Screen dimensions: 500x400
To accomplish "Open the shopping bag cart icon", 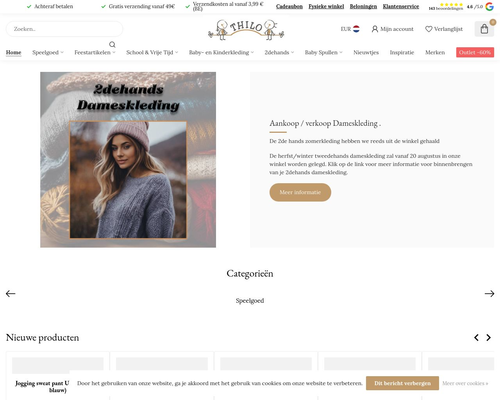I will click(x=484, y=29).
